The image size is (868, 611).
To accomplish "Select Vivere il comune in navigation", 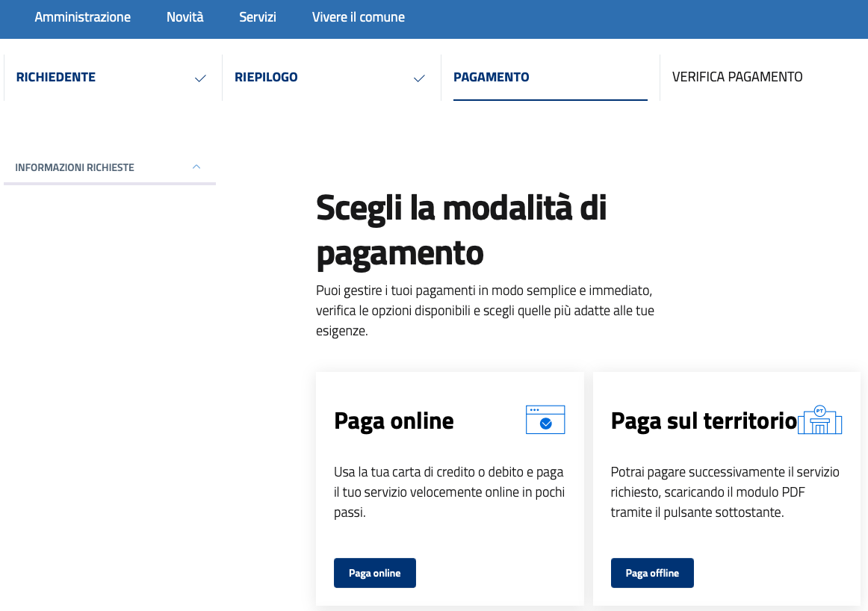I will (359, 17).
